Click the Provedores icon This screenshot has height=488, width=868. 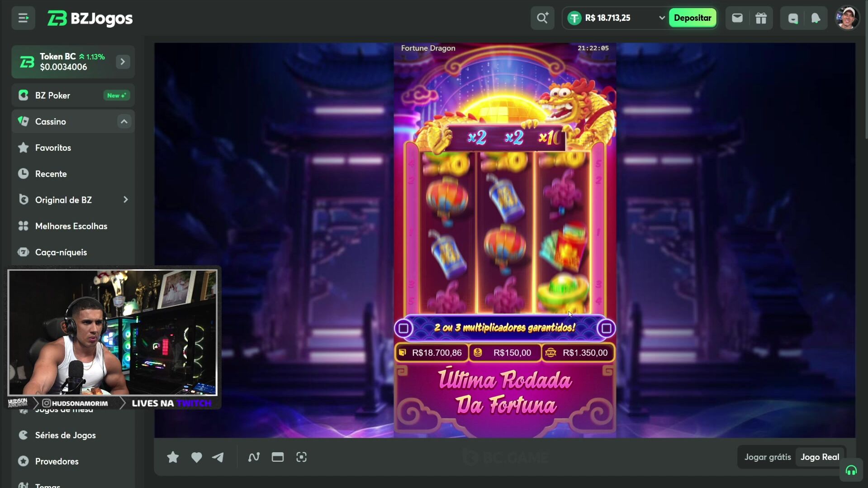pyautogui.click(x=23, y=461)
